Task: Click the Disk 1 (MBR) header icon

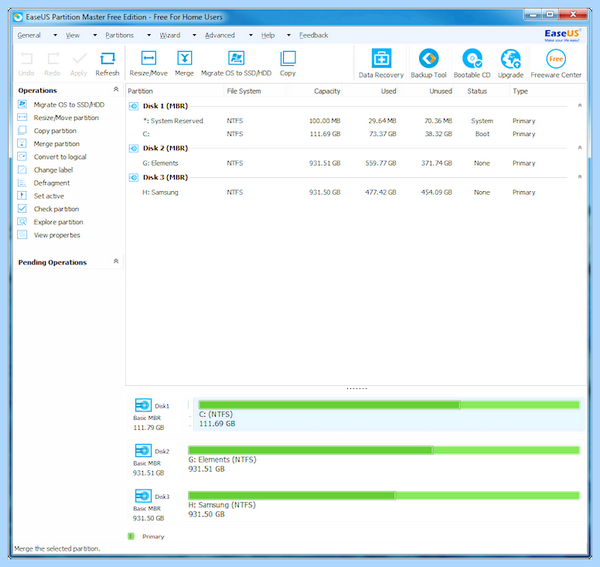Action: [134, 106]
